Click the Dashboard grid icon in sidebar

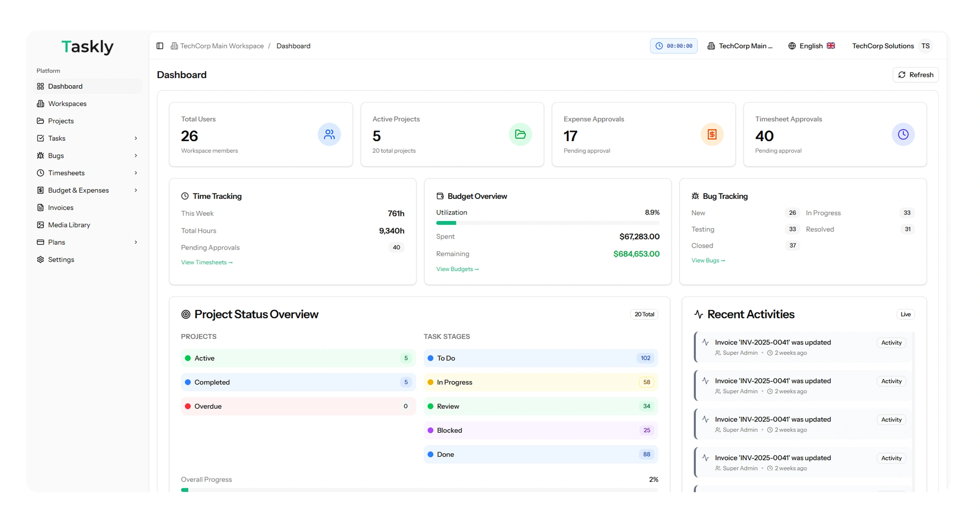point(40,86)
